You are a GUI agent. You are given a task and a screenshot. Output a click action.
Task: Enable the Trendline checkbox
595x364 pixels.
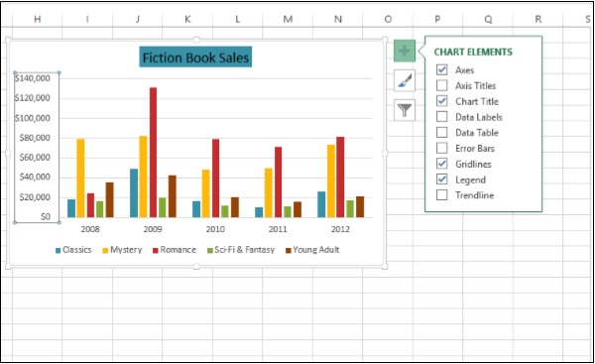[441, 194]
